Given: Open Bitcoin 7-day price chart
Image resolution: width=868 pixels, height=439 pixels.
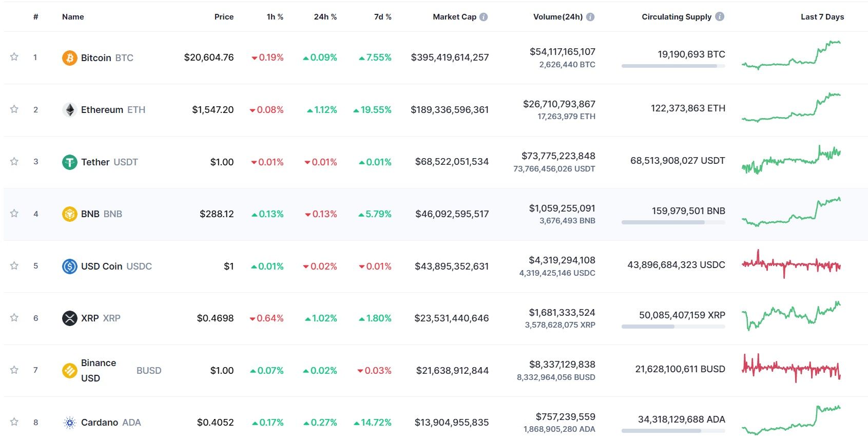Looking at the screenshot, I should click(791, 55).
